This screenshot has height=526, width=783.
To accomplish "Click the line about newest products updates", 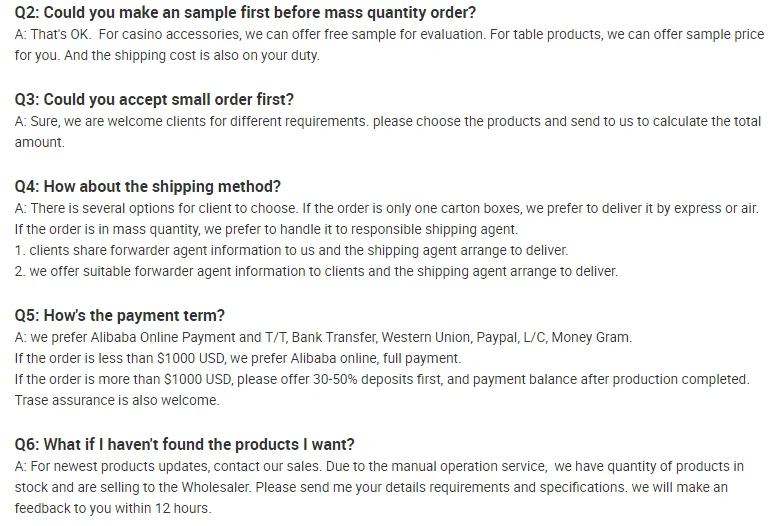I will (379, 466).
